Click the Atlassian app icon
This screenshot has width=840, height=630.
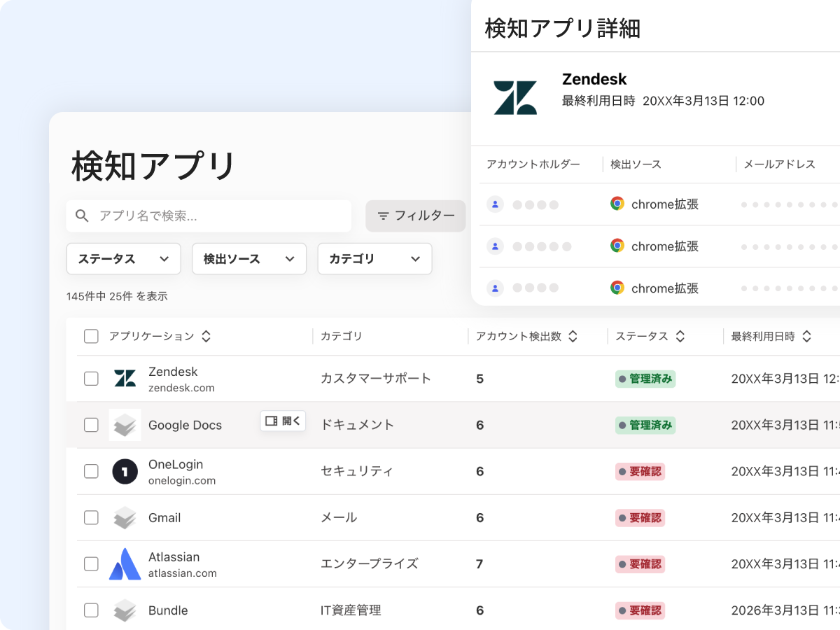[125, 564]
